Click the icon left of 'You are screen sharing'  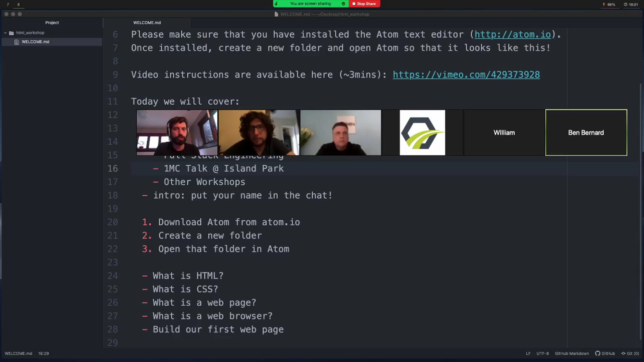276,4
